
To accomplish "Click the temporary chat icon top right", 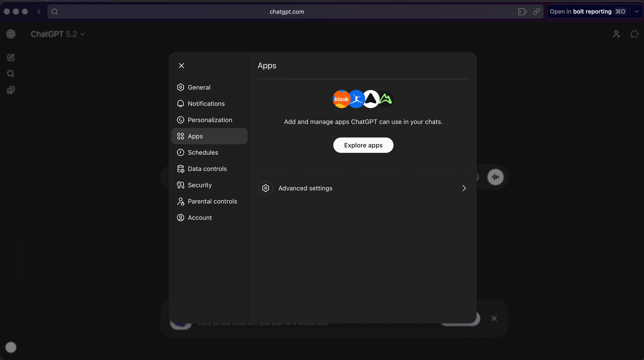I will [x=634, y=34].
